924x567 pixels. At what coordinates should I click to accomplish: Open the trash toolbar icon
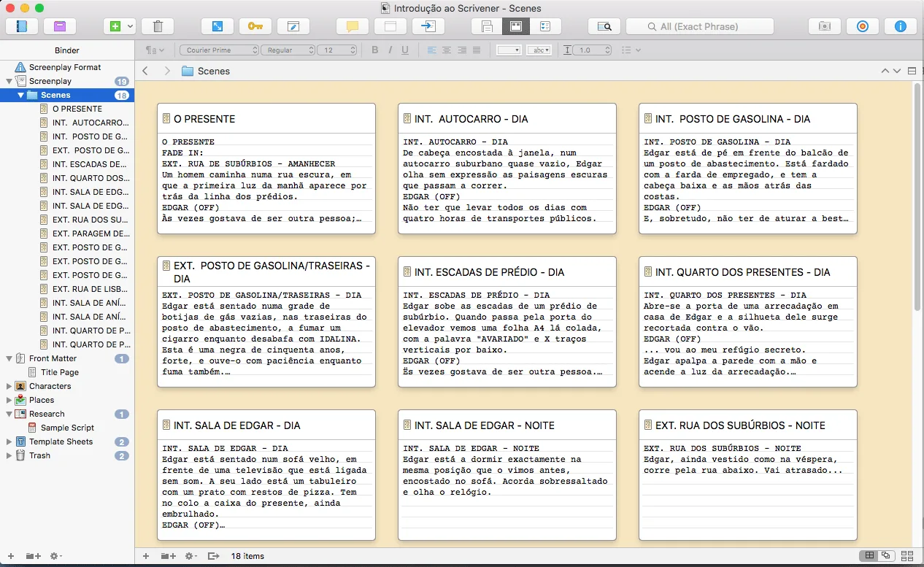158,26
